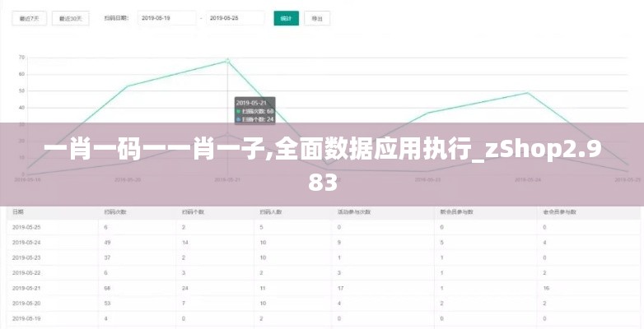
Task: Select the green line point at 2019-05-23
Action: (427, 113)
